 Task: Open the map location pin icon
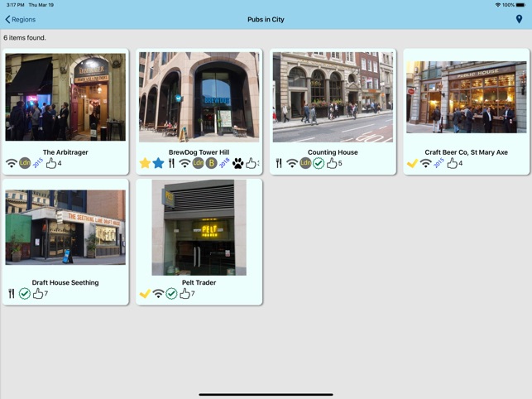tap(519, 19)
